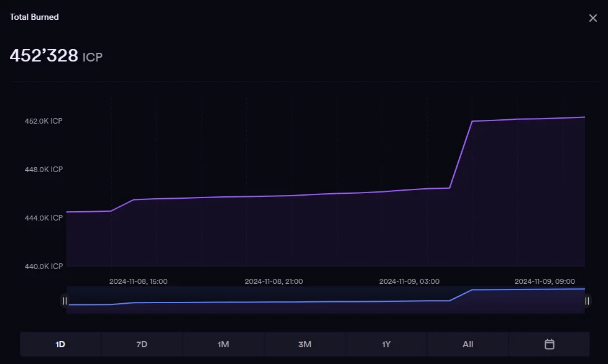This screenshot has height=364, width=608.
Task: Select the 1Y time range
Action: [386, 344]
